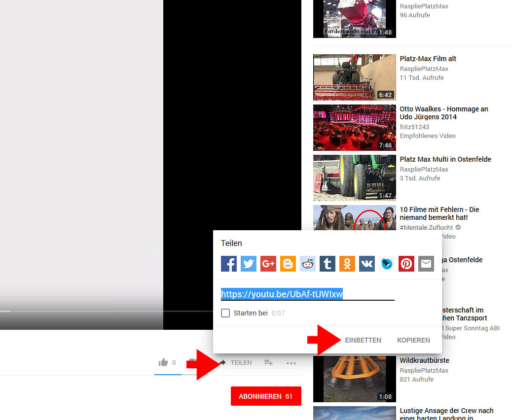
Task: Click the 1:48 thumbnail at the top
Action: pyautogui.click(x=354, y=19)
